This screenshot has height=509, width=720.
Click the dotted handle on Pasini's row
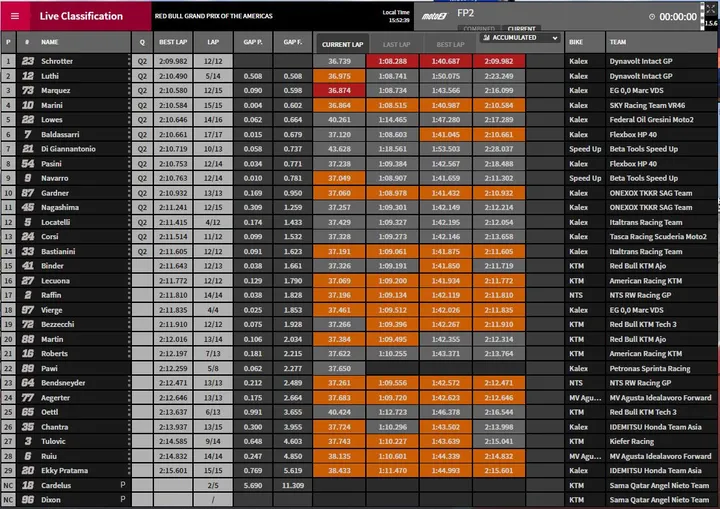129,164
